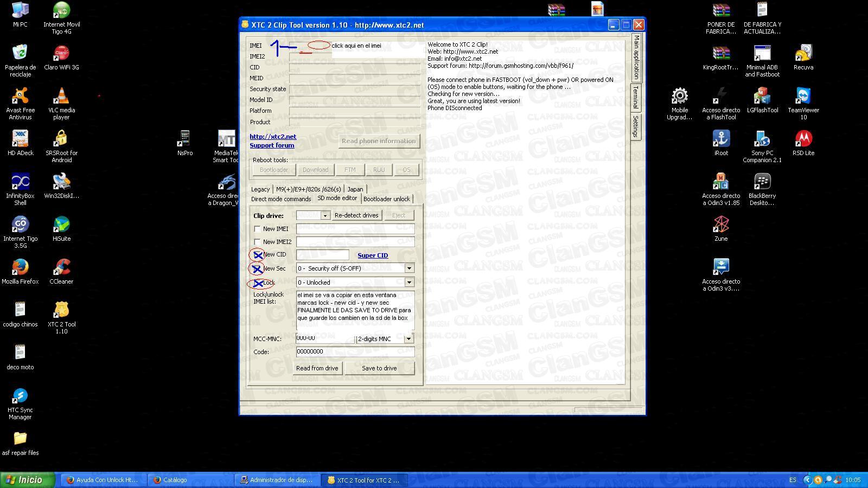The height and width of the screenshot is (488, 868).
Task: Open the 2-digits MNC dropdown
Action: pos(409,339)
